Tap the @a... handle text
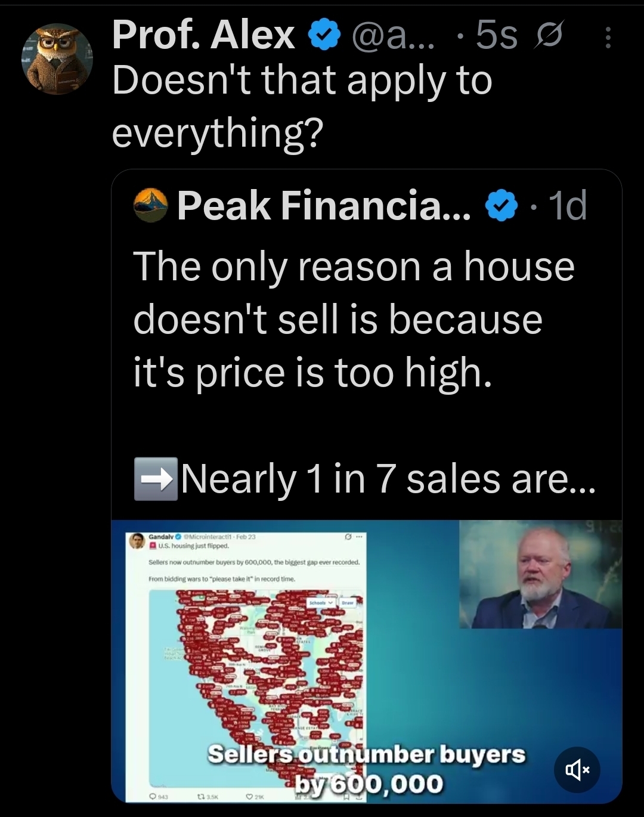644x817 pixels. (x=394, y=36)
